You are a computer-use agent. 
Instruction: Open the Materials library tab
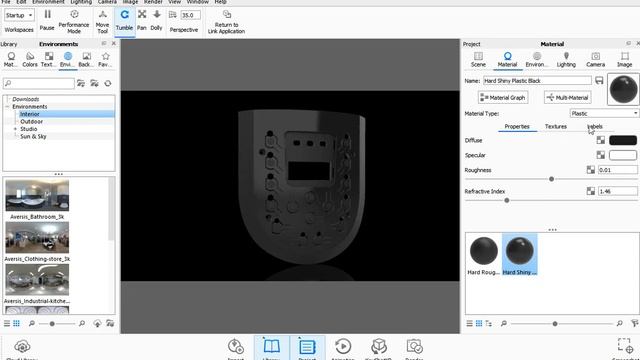click(11, 60)
